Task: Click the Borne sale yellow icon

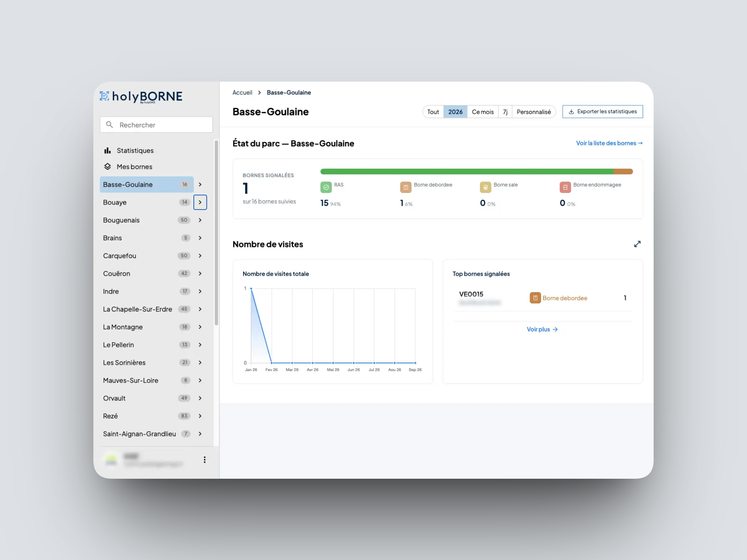Action: coord(486,187)
